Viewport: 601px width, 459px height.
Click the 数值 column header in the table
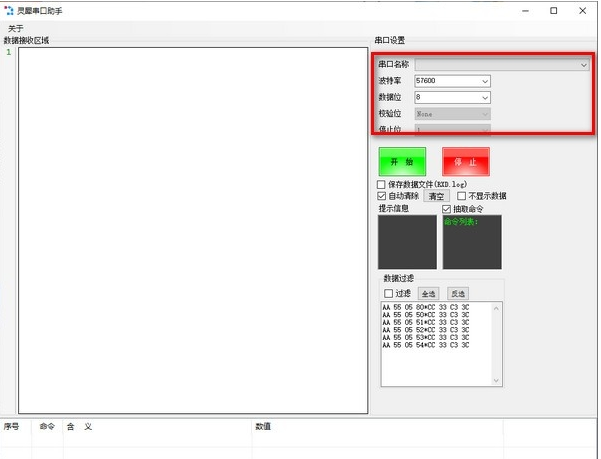coord(263,427)
